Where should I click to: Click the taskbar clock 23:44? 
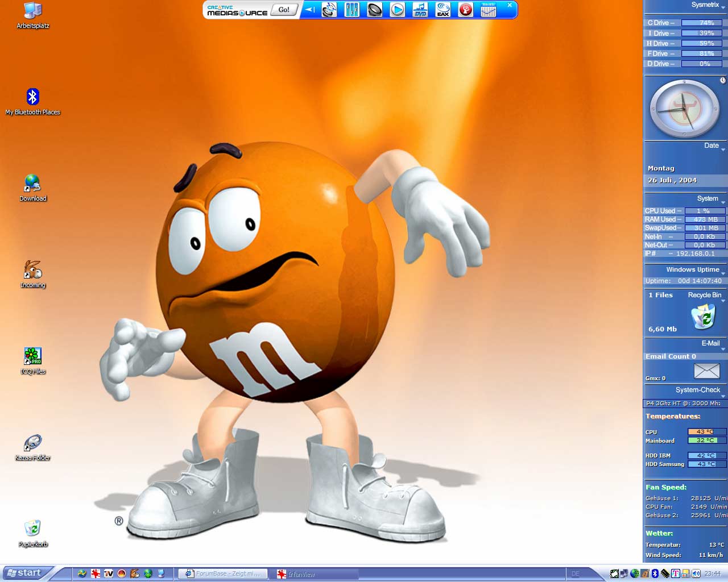click(x=712, y=573)
